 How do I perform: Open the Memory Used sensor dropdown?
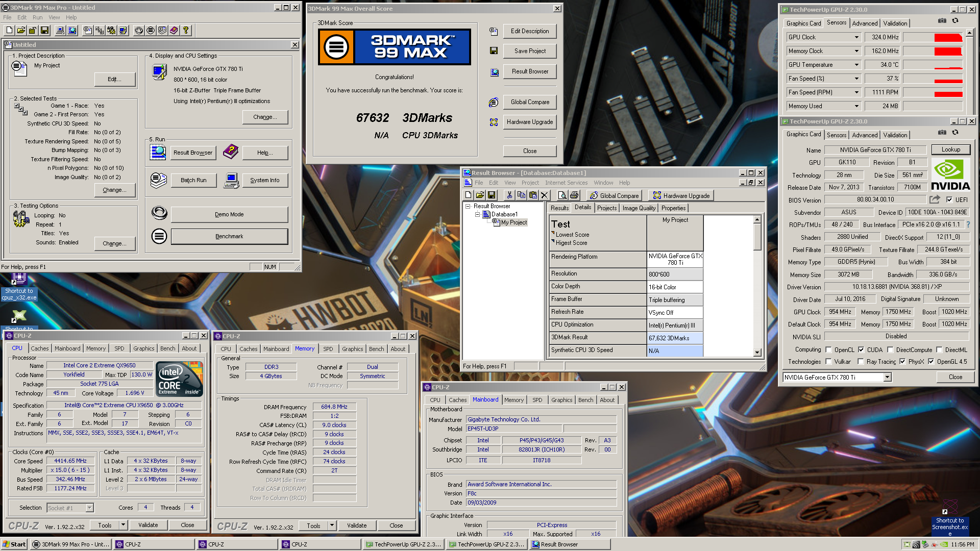pyautogui.click(x=856, y=106)
